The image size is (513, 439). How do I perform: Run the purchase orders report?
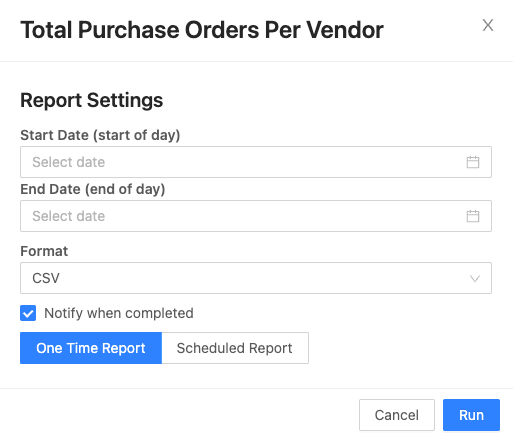tap(471, 415)
